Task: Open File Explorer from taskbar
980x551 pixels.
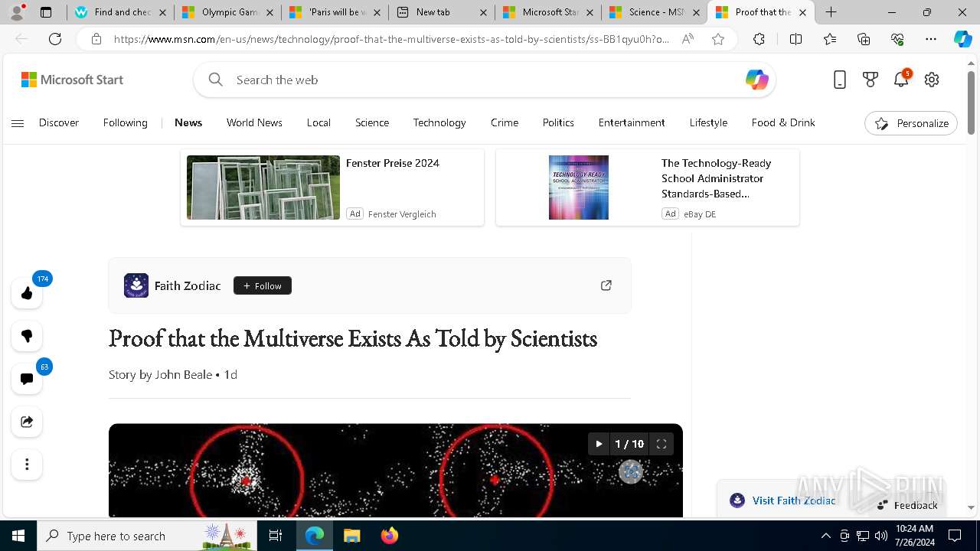Action: tap(351, 536)
